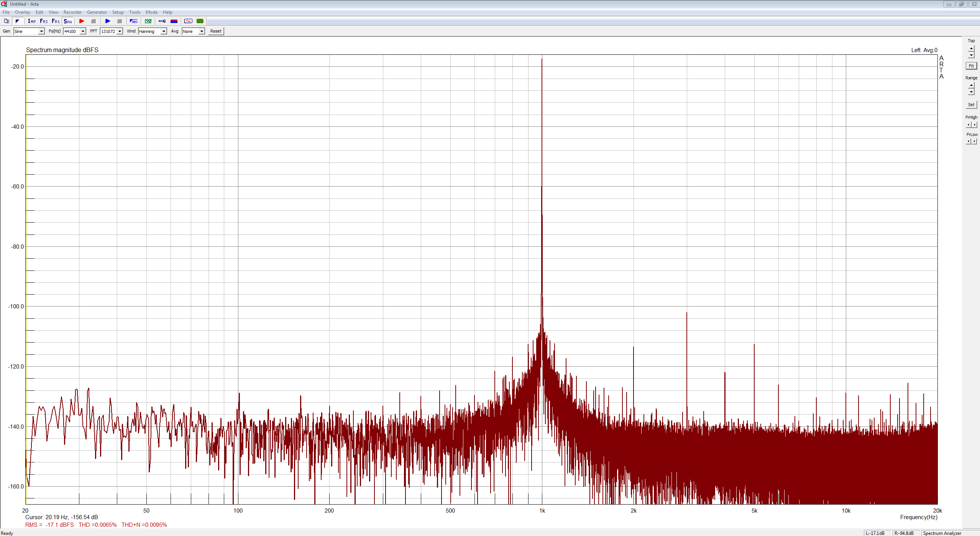Click the New document toolbar icon
Image resolution: width=980 pixels, height=536 pixels.
coord(6,21)
